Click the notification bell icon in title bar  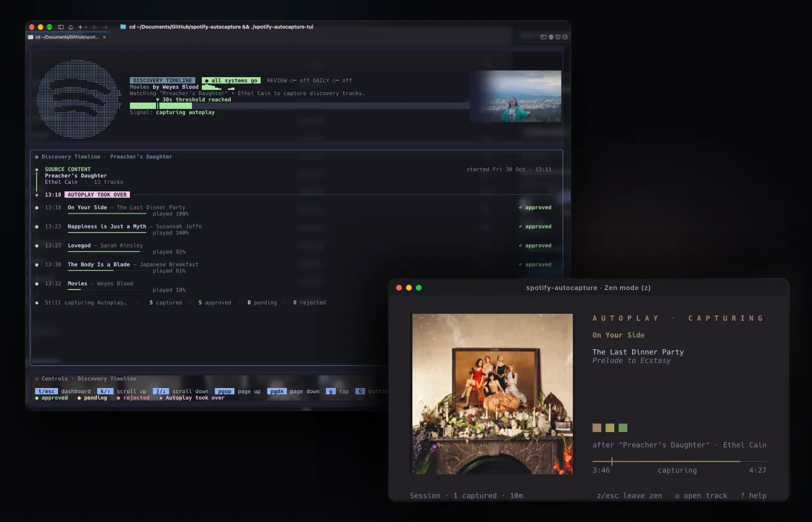(71, 27)
